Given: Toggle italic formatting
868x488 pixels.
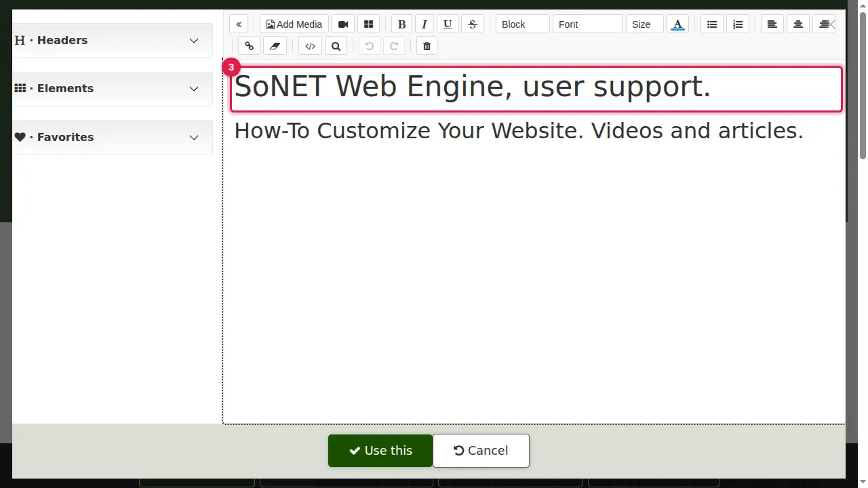Looking at the screenshot, I should pyautogui.click(x=425, y=24).
